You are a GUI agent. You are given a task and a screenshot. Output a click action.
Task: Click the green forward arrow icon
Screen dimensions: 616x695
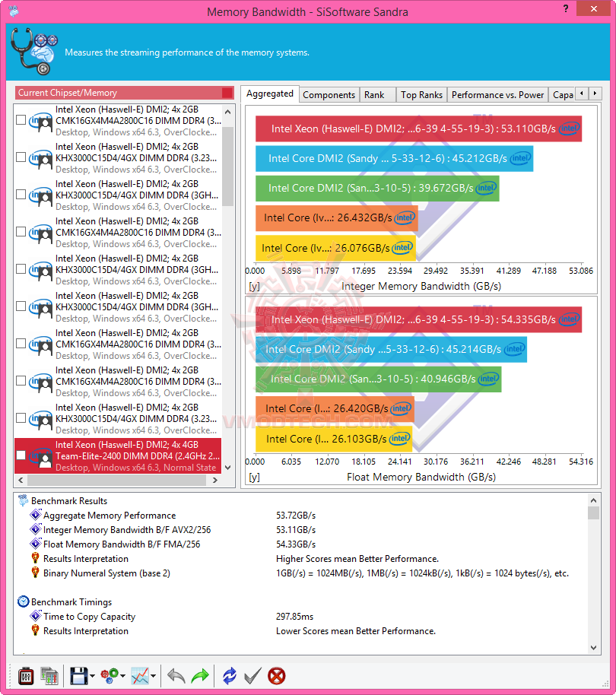(200, 676)
